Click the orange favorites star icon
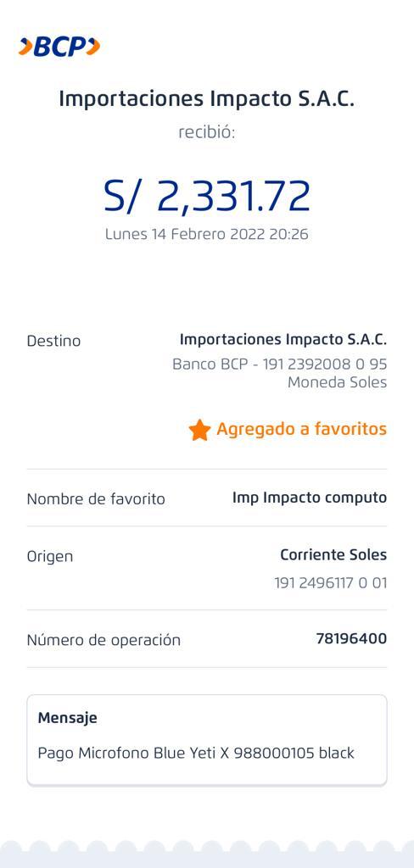 click(199, 430)
